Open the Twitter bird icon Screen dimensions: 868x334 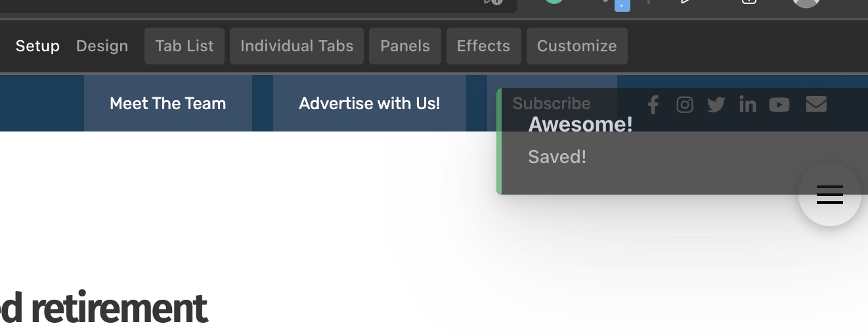click(x=716, y=105)
